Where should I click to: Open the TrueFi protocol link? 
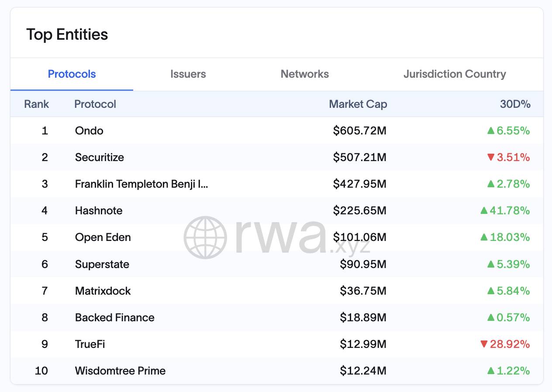click(90, 344)
